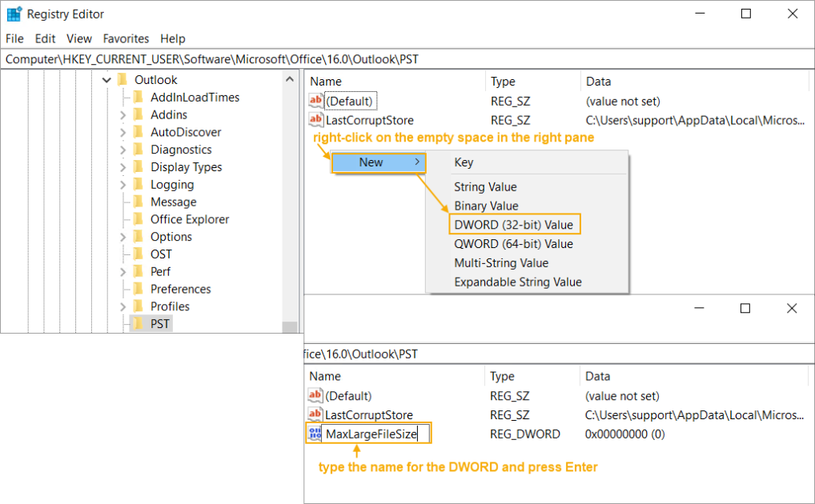Click the tree pane scroll up arrow
Viewport: 815px width, 504px height.
coord(290,79)
